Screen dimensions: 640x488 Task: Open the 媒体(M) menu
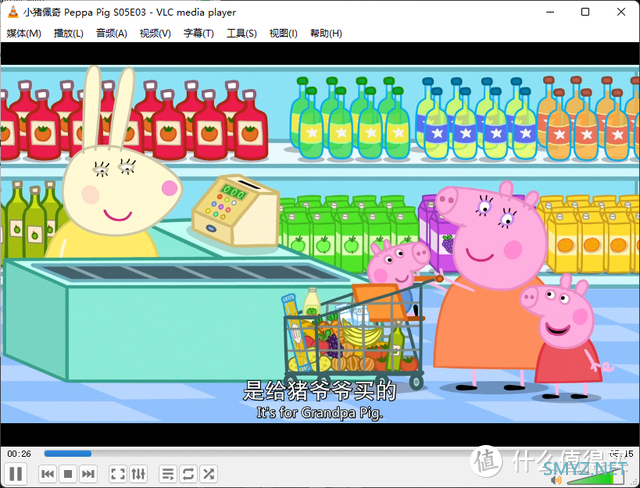tap(24, 33)
